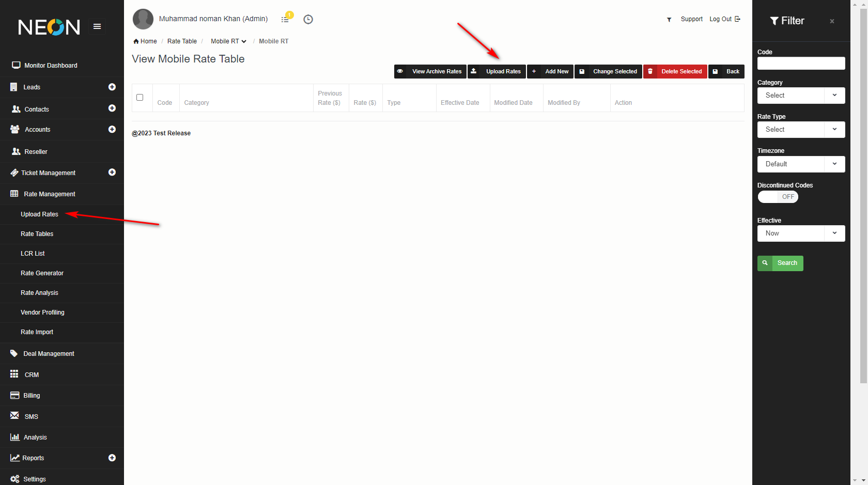Image resolution: width=868 pixels, height=485 pixels.
Task: Click the Code input field in Filter
Action: click(x=801, y=64)
